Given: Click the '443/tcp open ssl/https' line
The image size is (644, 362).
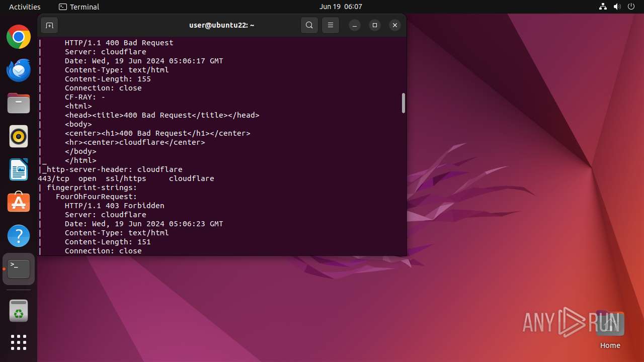Looking at the screenshot, I should click(x=126, y=178).
